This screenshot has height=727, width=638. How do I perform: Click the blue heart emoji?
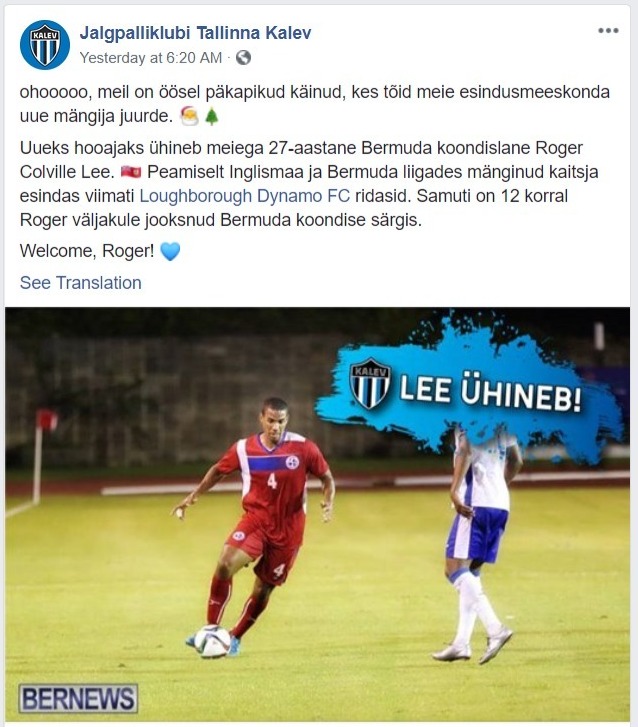tap(170, 251)
